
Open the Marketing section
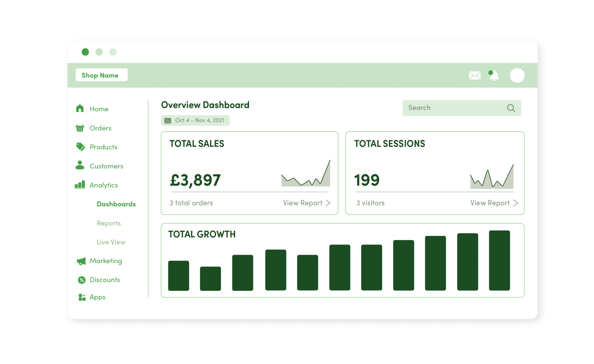[106, 261]
